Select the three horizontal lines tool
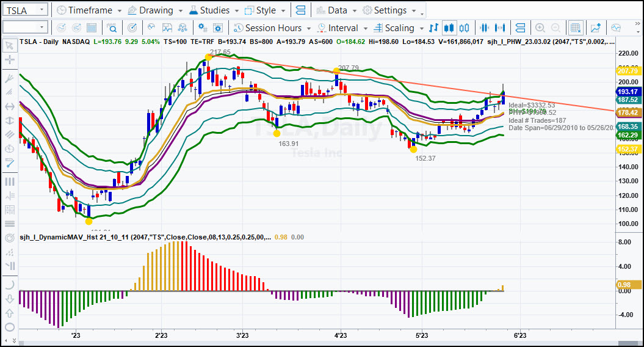The height and width of the screenshot is (347, 644). 9,224
